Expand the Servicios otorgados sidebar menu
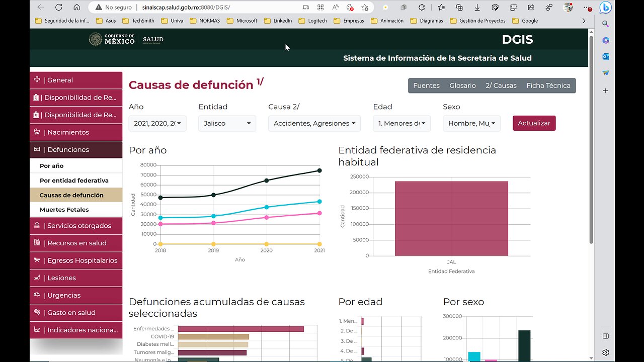 76,226
